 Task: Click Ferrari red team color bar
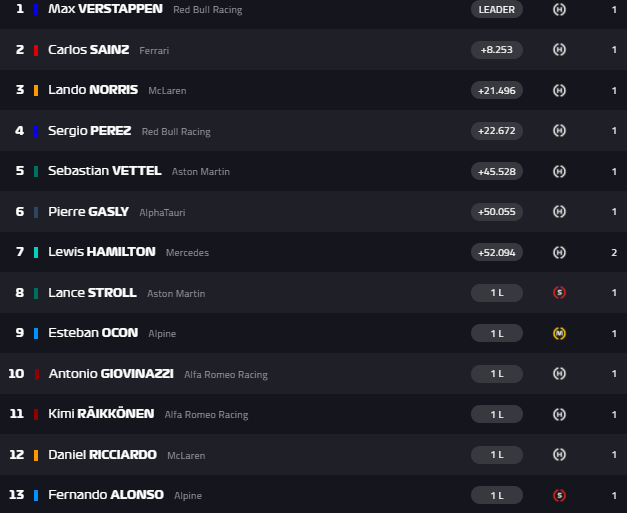coord(36,50)
